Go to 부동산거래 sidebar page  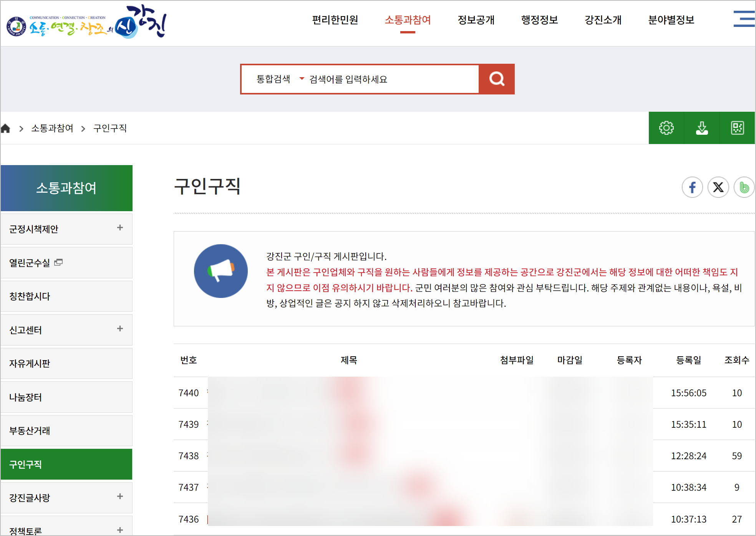(30, 431)
